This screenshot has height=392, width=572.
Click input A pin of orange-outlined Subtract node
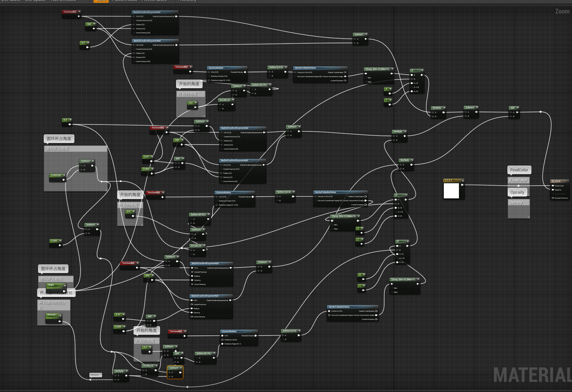[x=169, y=372]
